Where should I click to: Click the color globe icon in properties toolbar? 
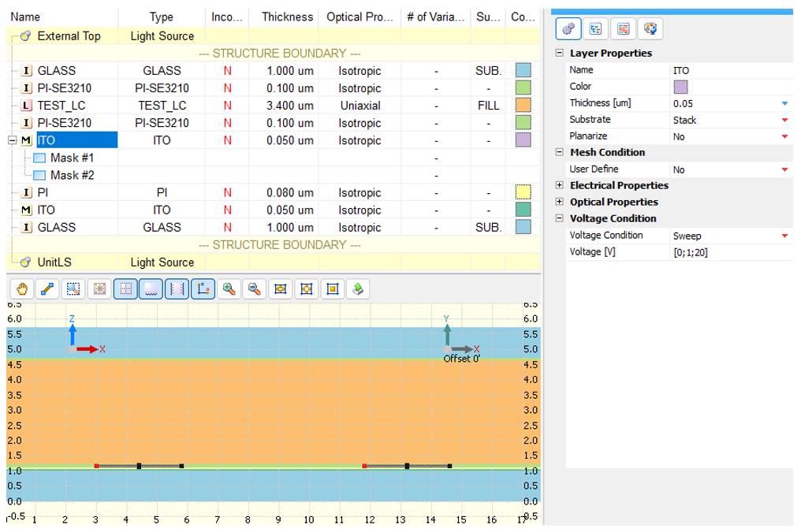click(650, 29)
